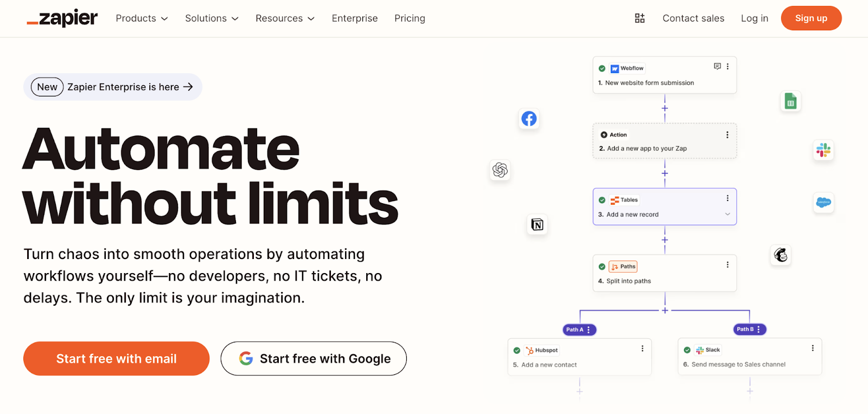Click the Mailchimp monkey icon
This screenshot has height=414, width=868.
(781, 255)
